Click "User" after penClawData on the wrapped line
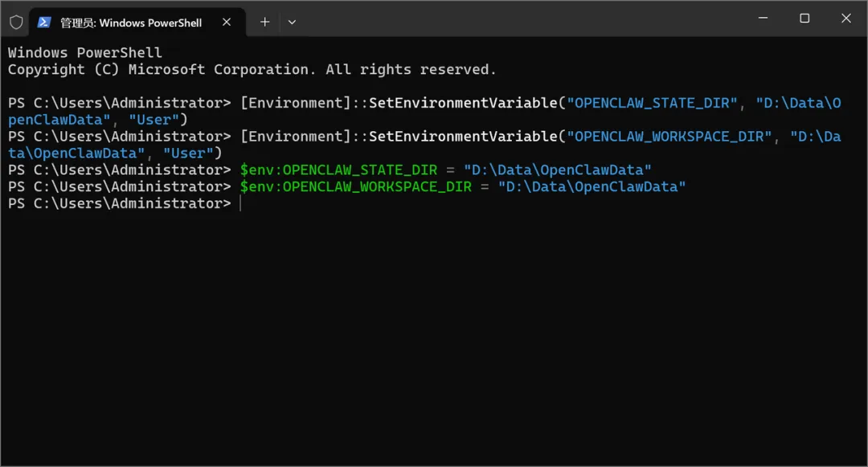This screenshot has width=868, height=467. 154,120
